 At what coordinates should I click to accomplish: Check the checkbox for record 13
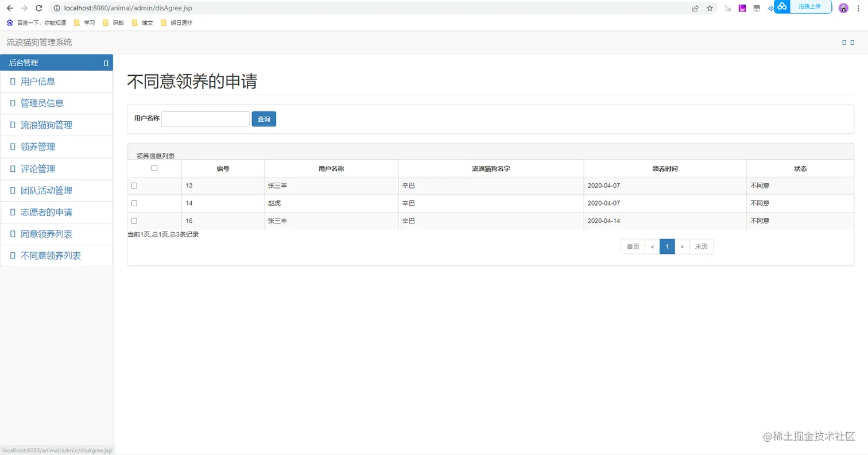point(134,185)
